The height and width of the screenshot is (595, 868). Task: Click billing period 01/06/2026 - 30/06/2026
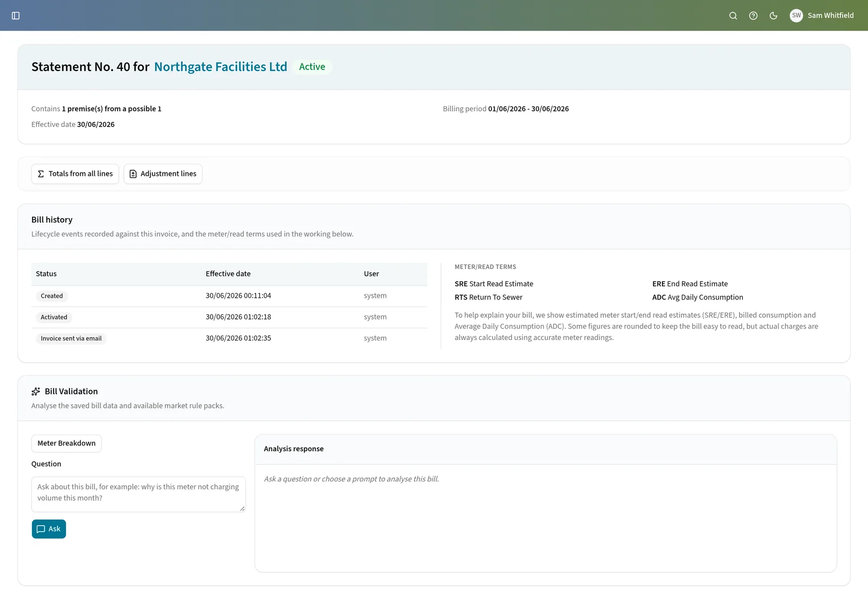(x=528, y=108)
